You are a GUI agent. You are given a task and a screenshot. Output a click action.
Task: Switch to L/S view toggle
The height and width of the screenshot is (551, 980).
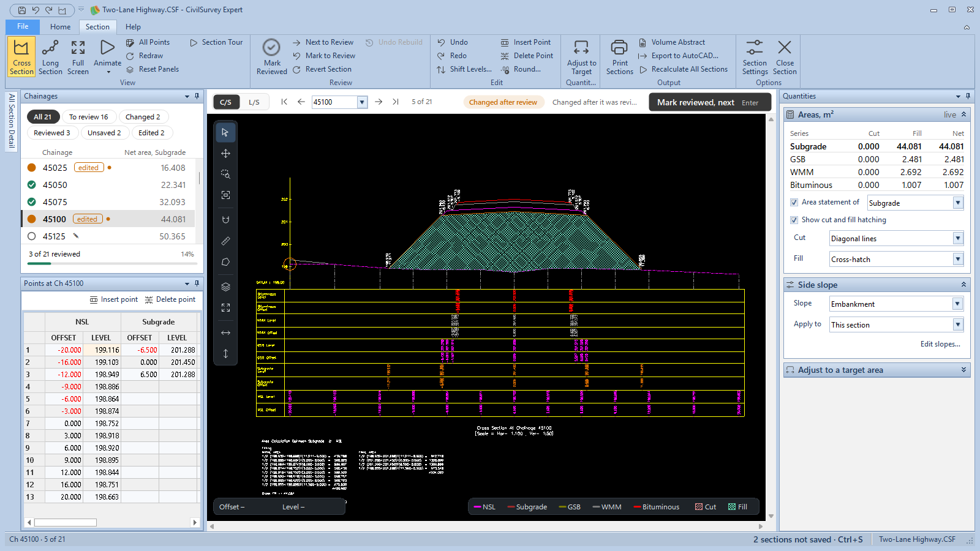pyautogui.click(x=254, y=102)
